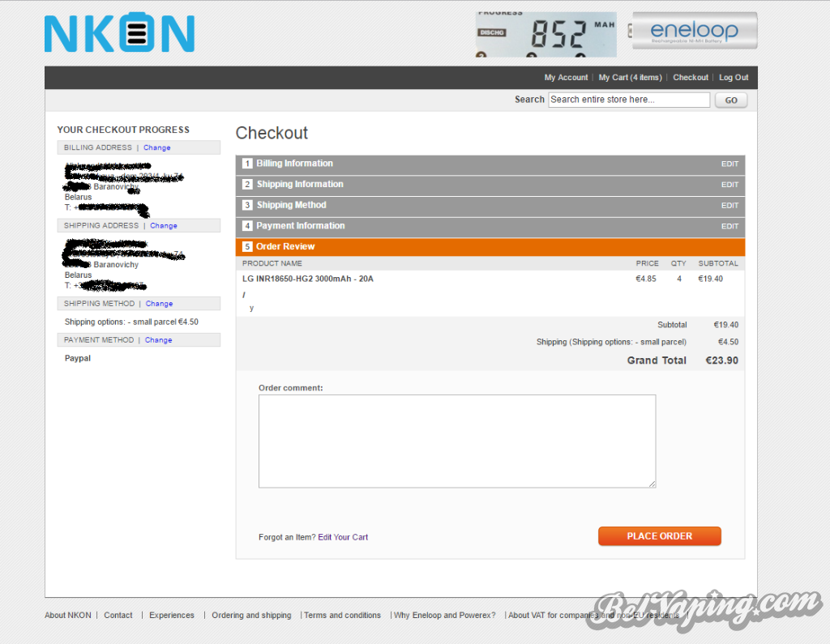This screenshot has width=830, height=644.
Task: Click the step 4 number badge
Action: click(247, 225)
